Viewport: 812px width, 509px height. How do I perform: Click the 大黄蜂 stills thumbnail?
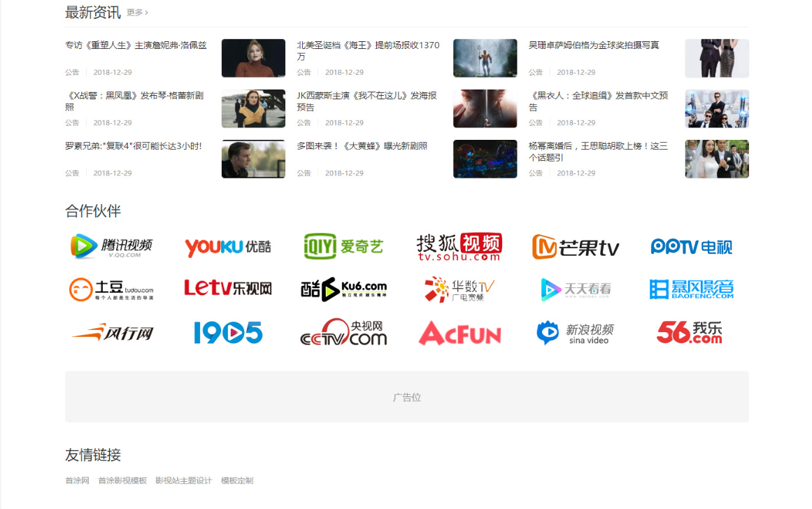(x=485, y=159)
